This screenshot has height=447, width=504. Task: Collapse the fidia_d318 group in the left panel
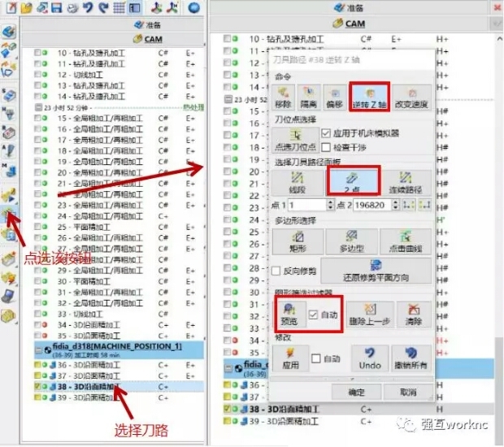(x=38, y=350)
